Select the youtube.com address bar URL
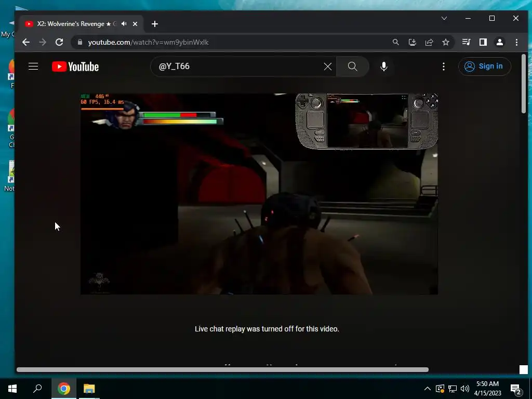The height and width of the screenshot is (399, 532). pos(148,43)
